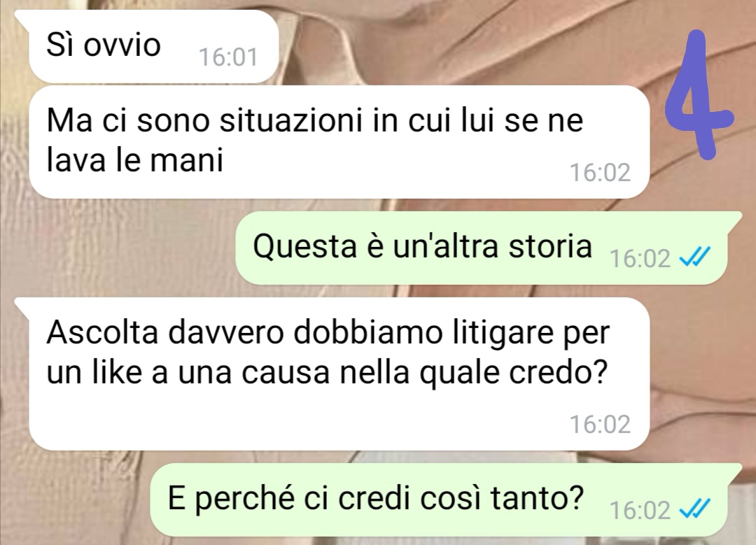Tap timestamp beside 'Questa è un'altra storia'
This screenshot has height=545, width=756.
point(640,259)
